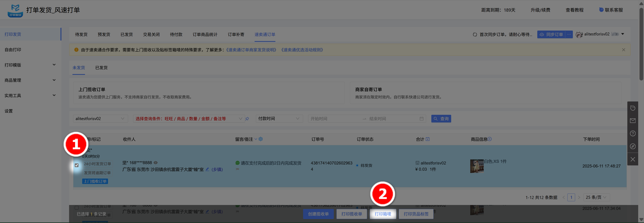Go to next page arrow in pagination
Viewport: 644px width, 223px height.
(579, 197)
